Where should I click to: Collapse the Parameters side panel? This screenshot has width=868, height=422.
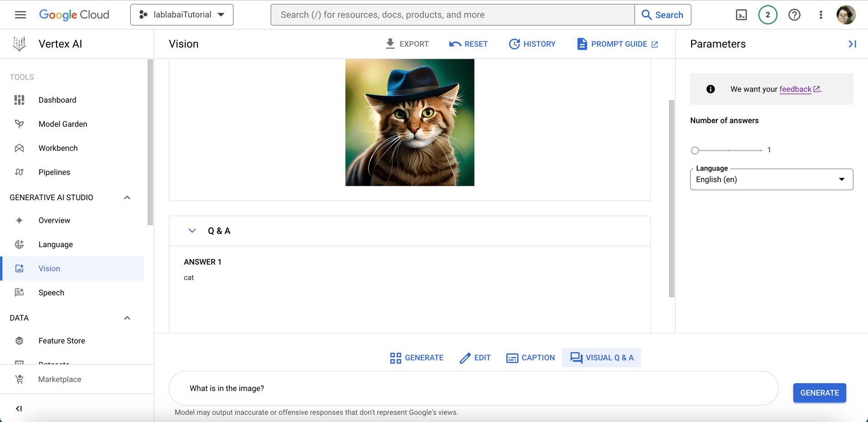tap(852, 44)
